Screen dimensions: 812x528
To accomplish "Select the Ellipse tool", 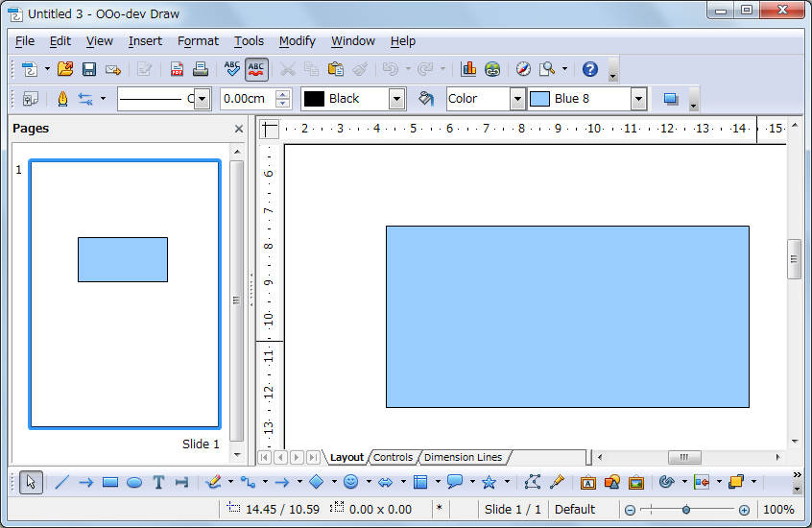I will pos(134,483).
